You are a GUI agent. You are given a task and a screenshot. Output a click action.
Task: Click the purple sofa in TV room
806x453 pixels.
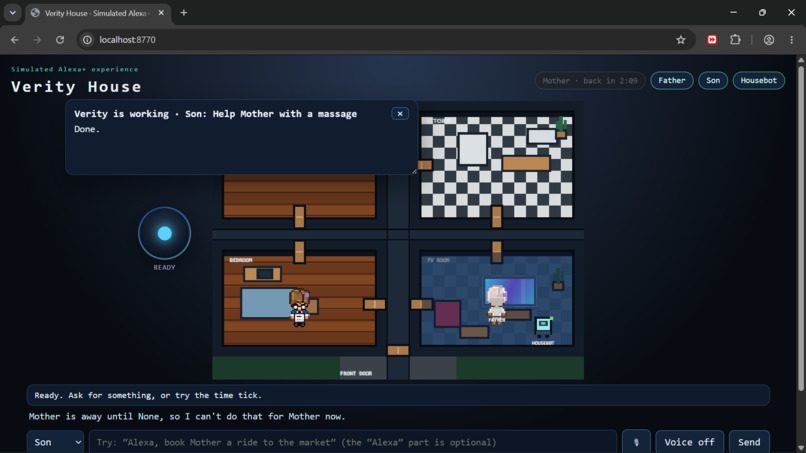pos(447,314)
